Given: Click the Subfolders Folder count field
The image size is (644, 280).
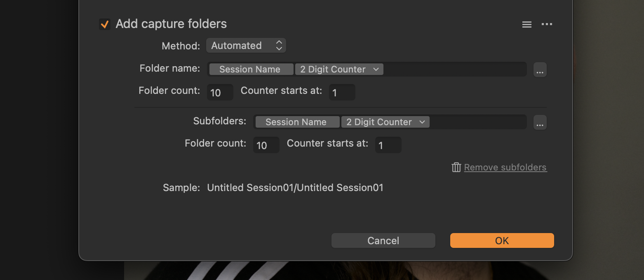Looking at the screenshot, I should point(266,145).
